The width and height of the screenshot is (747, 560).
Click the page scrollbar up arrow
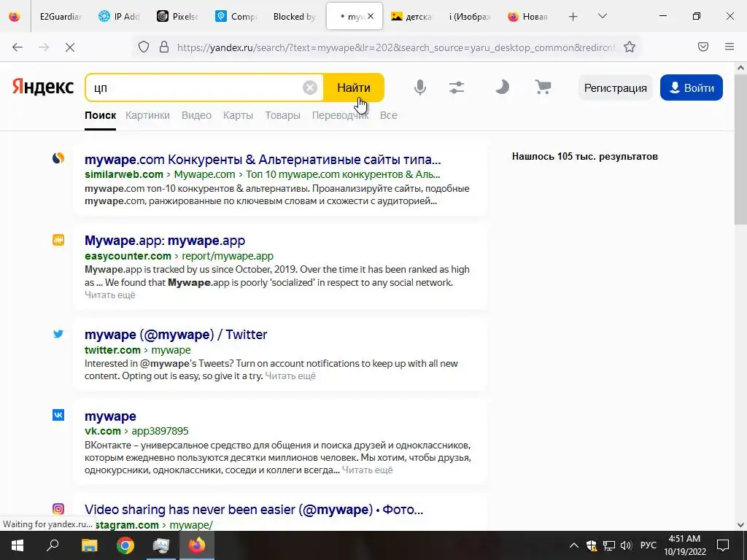pyautogui.click(x=741, y=68)
